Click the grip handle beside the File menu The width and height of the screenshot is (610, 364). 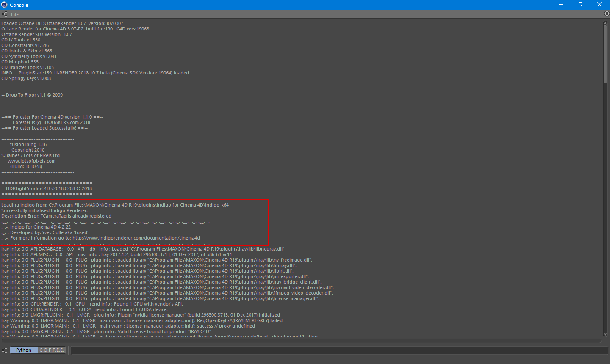pyautogui.click(x=5, y=14)
